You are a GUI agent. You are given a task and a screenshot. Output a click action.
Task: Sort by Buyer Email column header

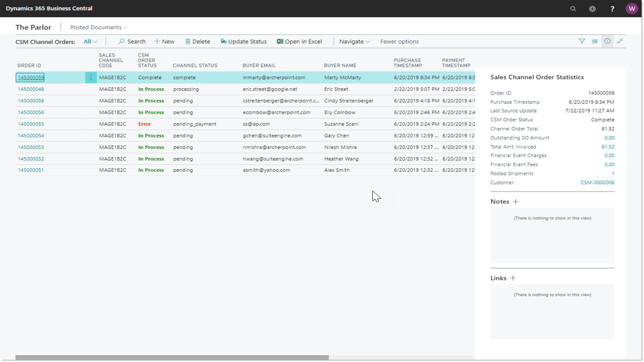point(259,65)
